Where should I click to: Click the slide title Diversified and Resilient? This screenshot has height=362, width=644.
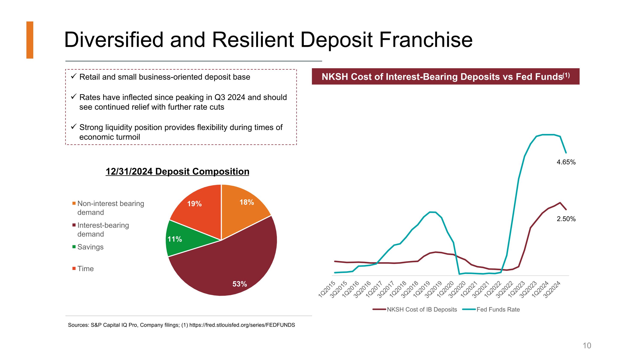pos(268,40)
